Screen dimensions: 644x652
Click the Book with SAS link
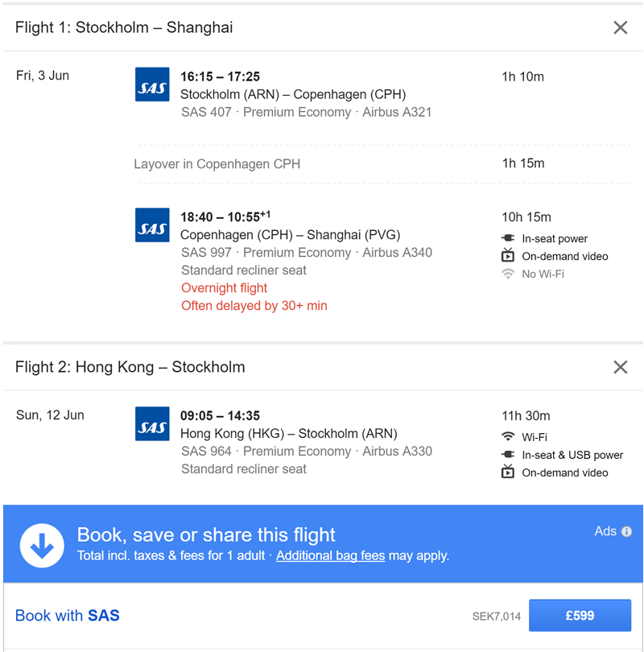pos(68,616)
